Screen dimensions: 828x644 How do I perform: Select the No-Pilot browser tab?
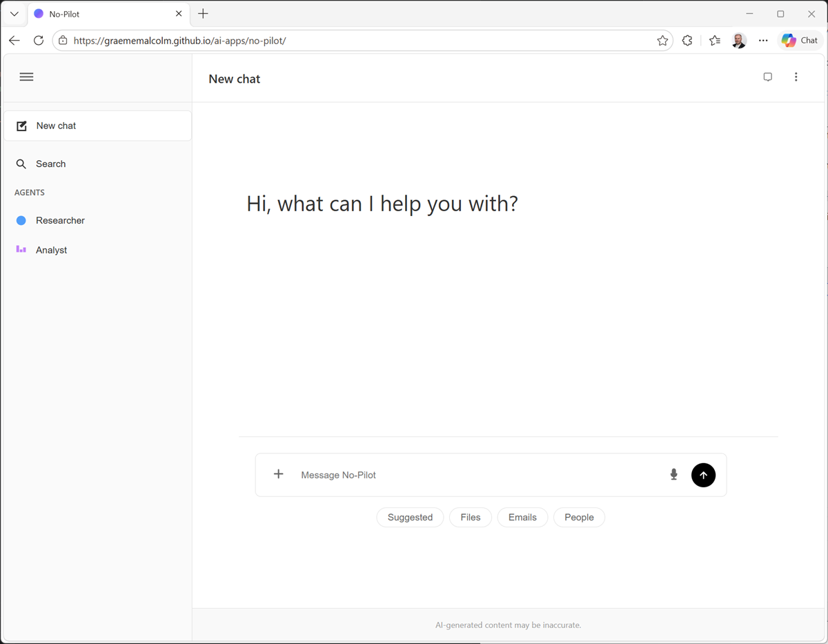109,14
